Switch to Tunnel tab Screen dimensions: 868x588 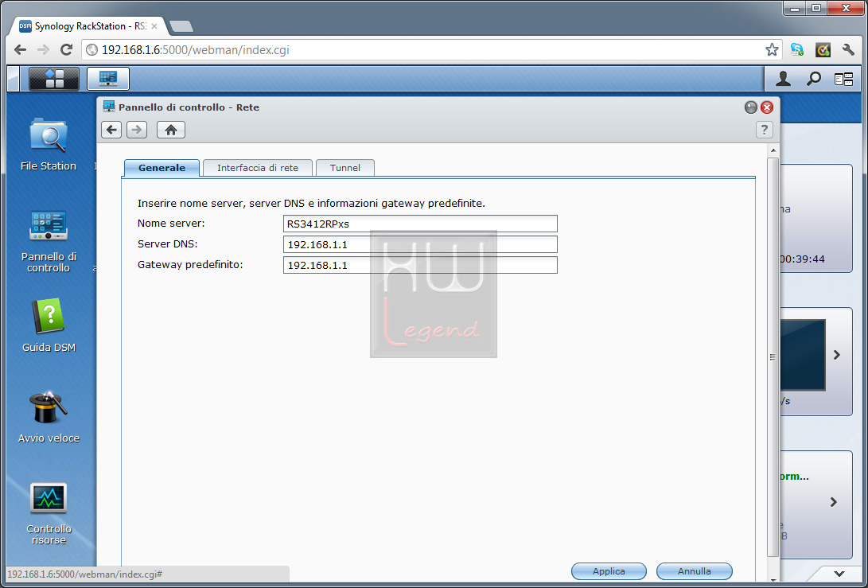(344, 168)
